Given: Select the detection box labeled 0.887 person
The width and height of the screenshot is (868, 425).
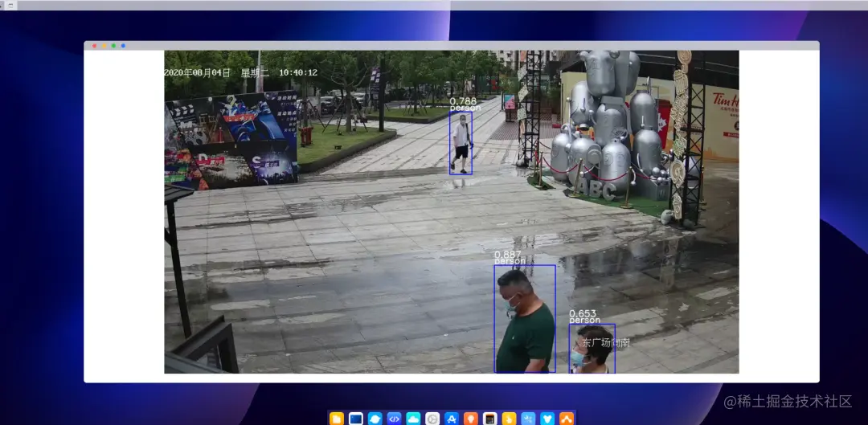Looking at the screenshot, I should coord(525,319).
